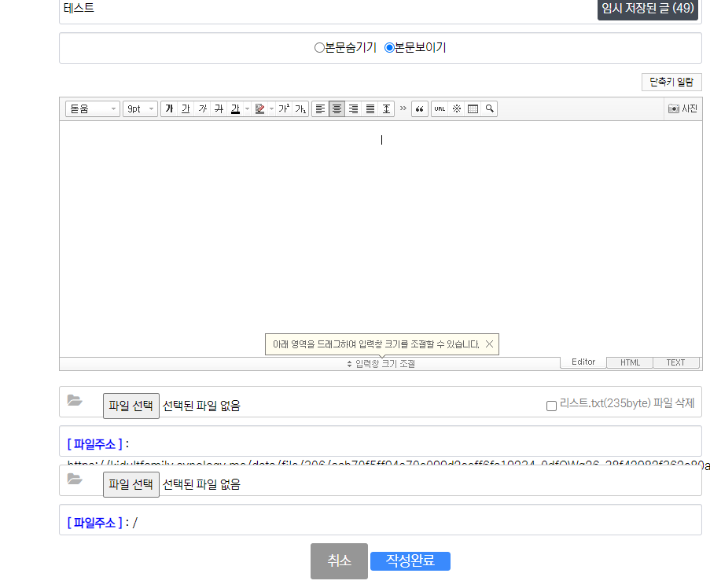
Task: Apply strikethrough formatting to text
Action: point(219,109)
